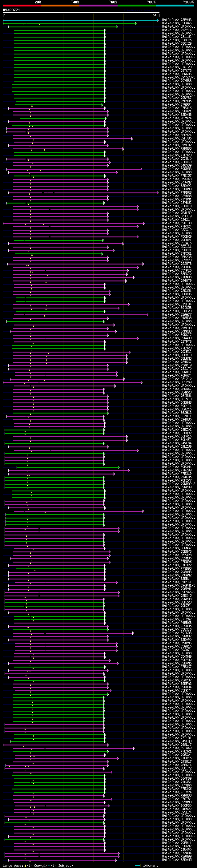197x868 pixels.
Task: Select the UniRef100_A5CBK9 label
Action: [177, 236]
